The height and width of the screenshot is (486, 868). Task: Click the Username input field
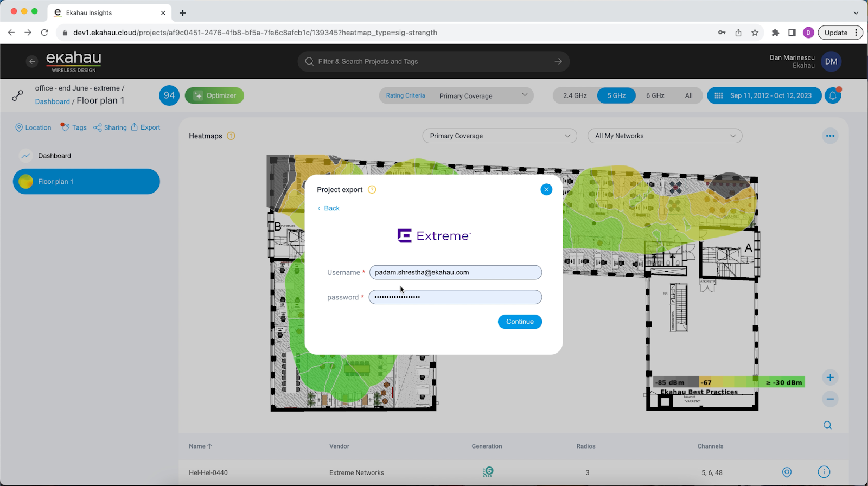(x=456, y=272)
